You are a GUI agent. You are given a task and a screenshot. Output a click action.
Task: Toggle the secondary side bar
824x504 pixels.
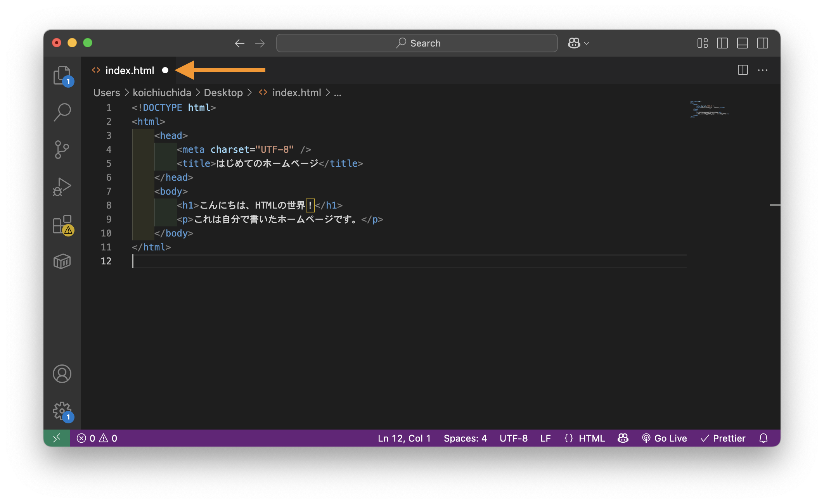(763, 43)
